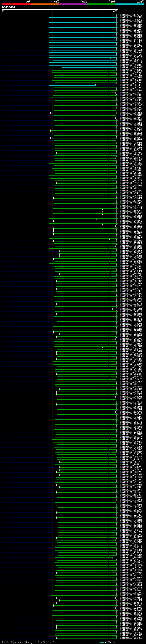Select the query name BP038406

click(8, 7)
